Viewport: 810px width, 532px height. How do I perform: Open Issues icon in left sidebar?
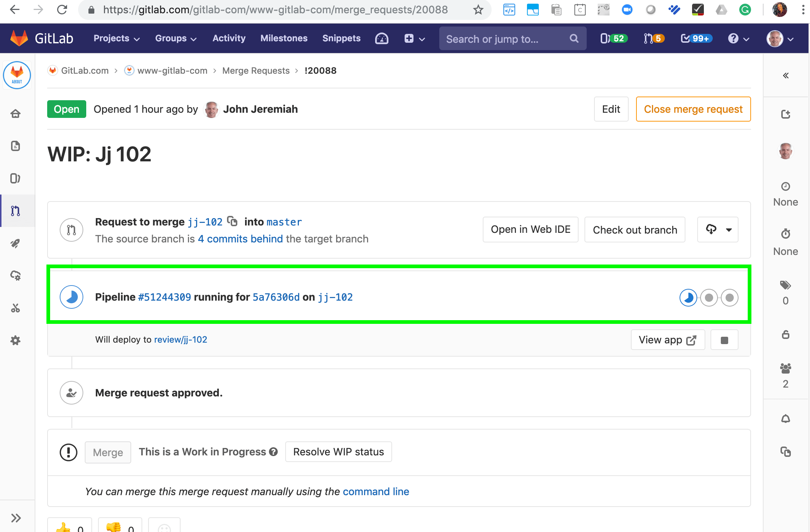[x=15, y=178]
